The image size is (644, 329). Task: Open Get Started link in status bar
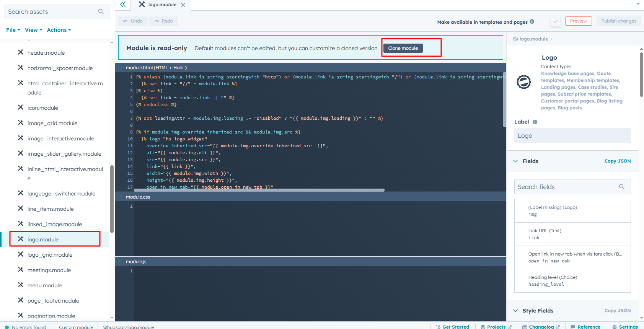[452, 327]
